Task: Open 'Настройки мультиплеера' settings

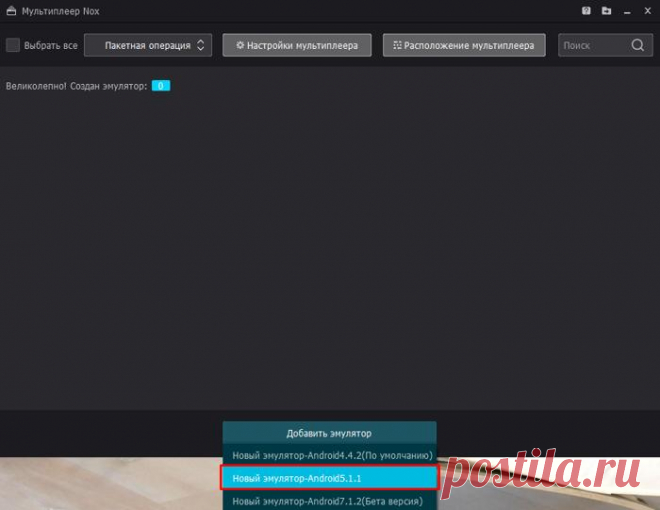Action: pyautogui.click(x=297, y=45)
